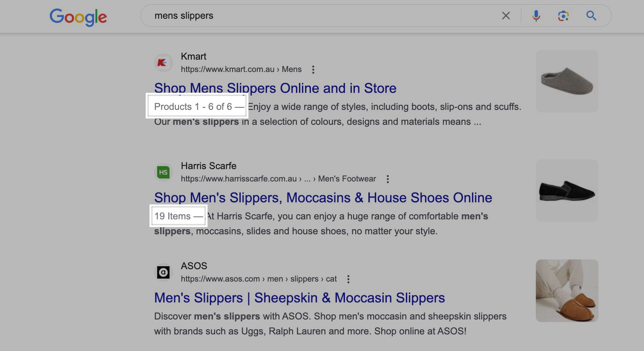Click the Kmart site name

click(193, 57)
